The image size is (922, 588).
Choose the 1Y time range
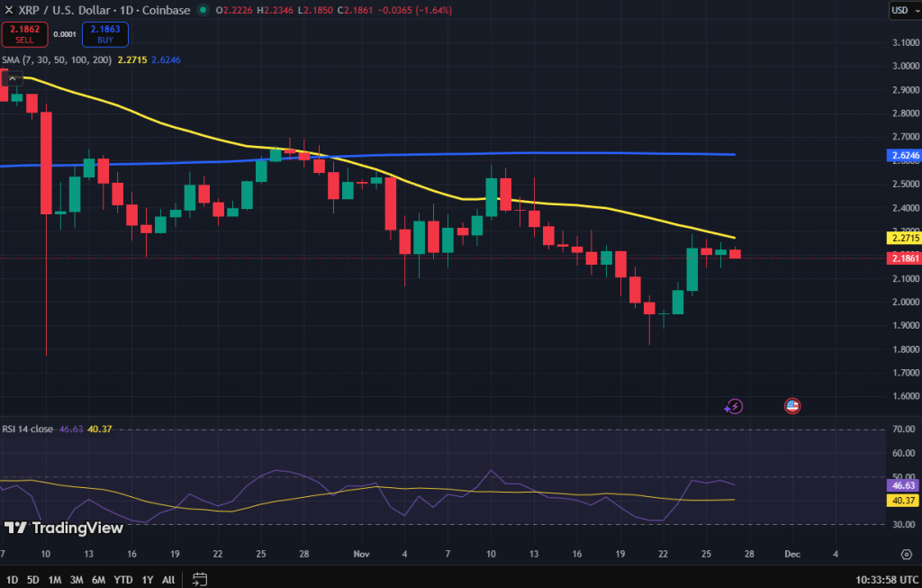click(147, 580)
